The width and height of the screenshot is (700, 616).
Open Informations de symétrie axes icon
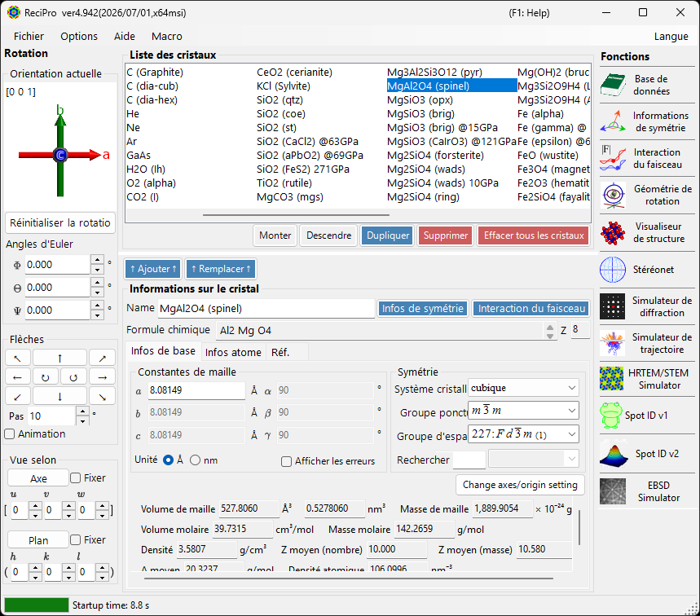pyautogui.click(x=613, y=121)
